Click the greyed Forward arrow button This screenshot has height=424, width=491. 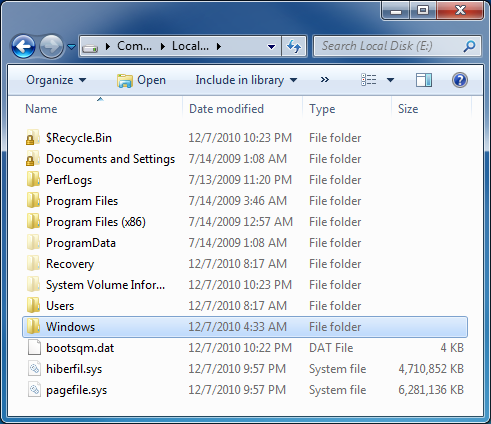[x=51, y=47]
